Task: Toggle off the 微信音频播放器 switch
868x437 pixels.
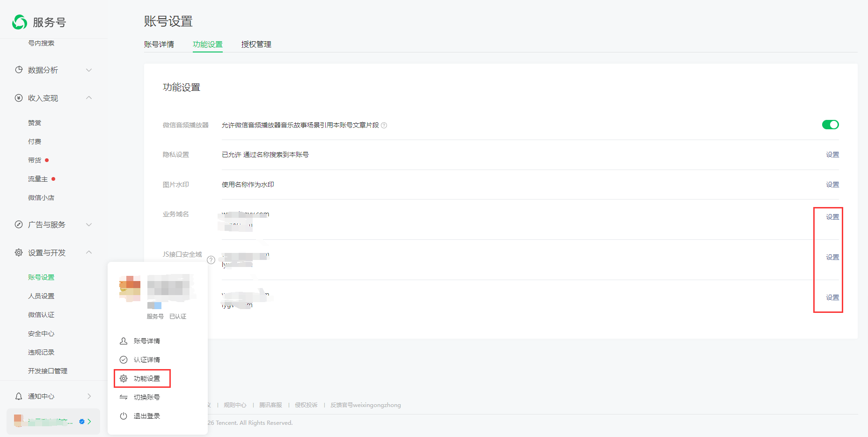Action: tap(831, 125)
